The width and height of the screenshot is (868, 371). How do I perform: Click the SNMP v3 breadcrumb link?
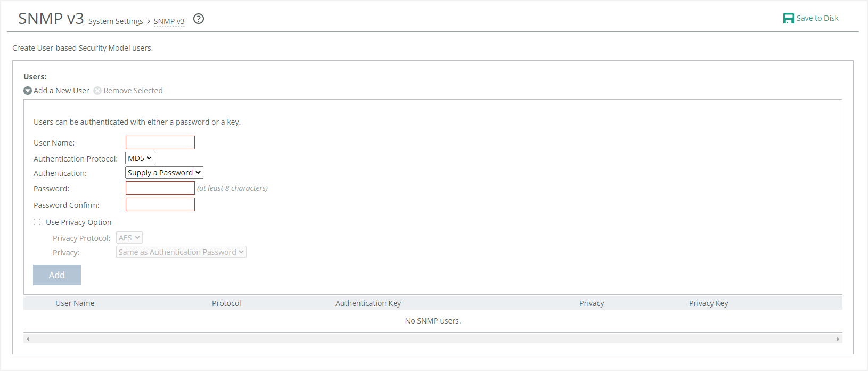click(x=169, y=22)
